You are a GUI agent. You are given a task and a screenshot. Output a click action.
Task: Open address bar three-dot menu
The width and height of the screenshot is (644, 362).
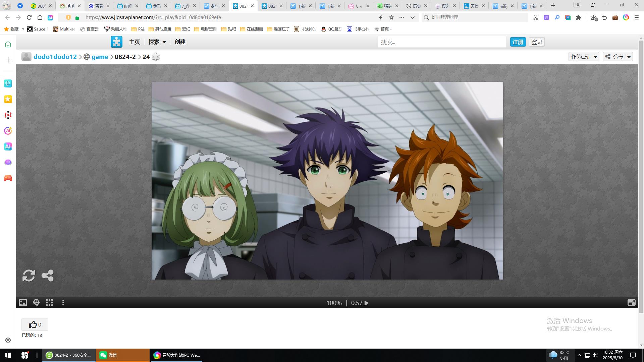pos(402,17)
